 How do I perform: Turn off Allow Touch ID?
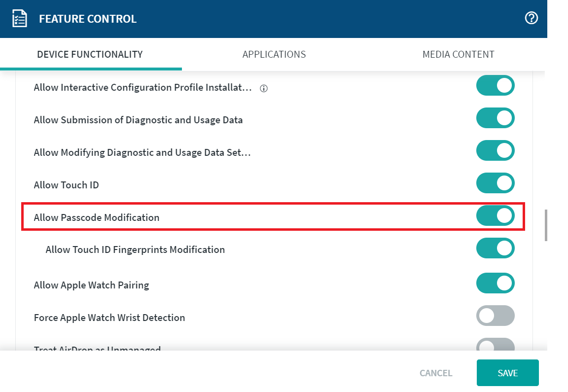[495, 183]
